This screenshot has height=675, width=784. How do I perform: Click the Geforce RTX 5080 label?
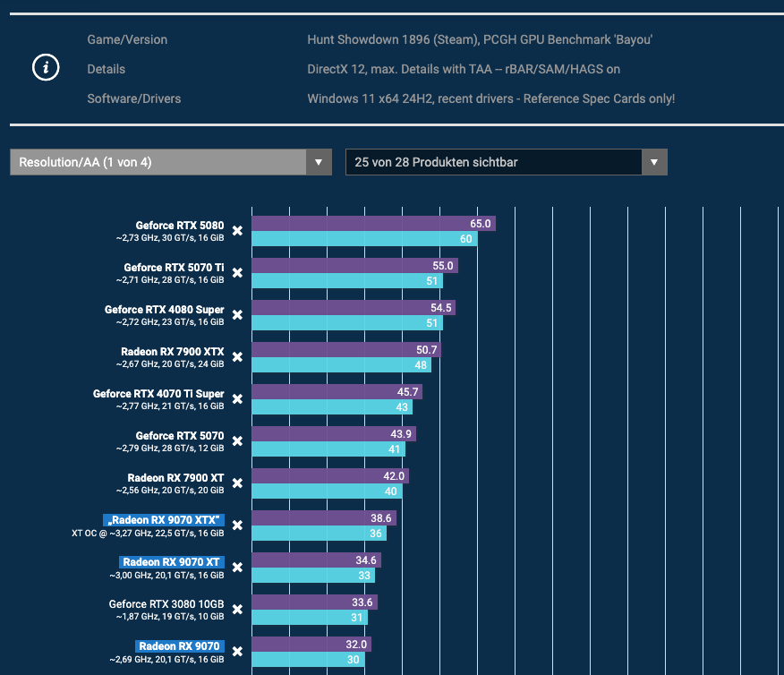pyautogui.click(x=180, y=226)
